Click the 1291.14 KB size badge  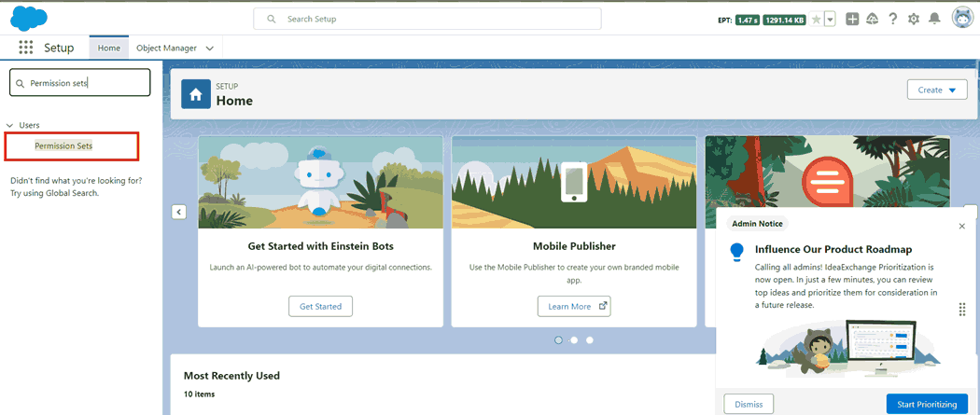coord(784,20)
